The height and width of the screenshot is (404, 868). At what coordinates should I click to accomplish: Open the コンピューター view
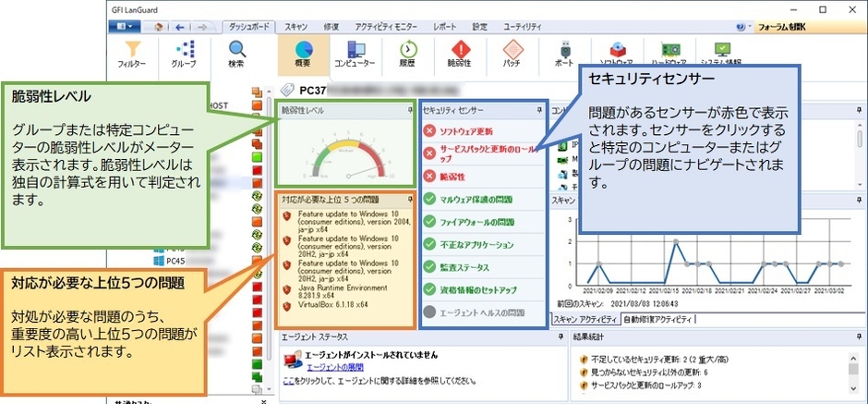click(355, 55)
